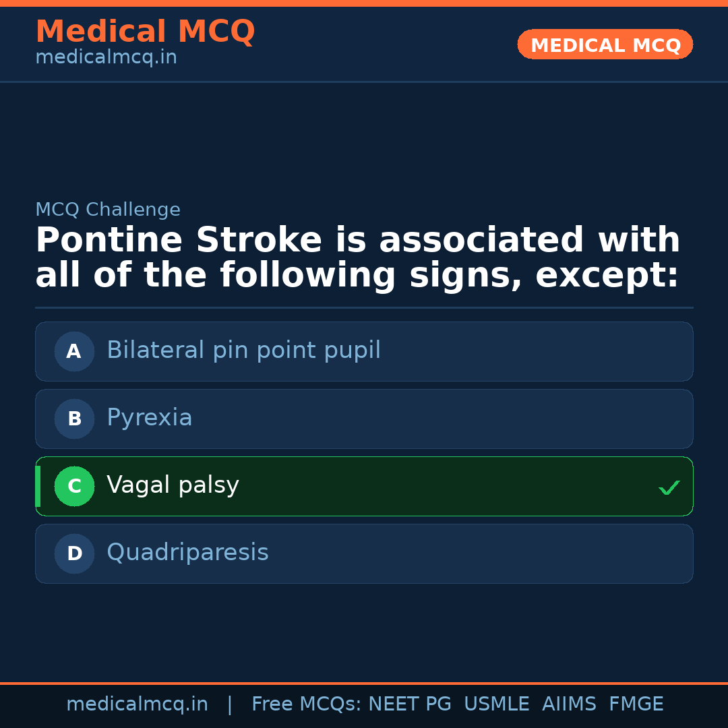
Task: Click the Free MCQs footer text
Action: point(305,704)
